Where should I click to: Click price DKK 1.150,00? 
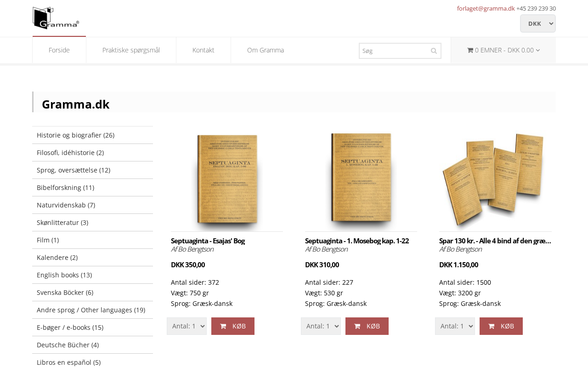point(458,264)
